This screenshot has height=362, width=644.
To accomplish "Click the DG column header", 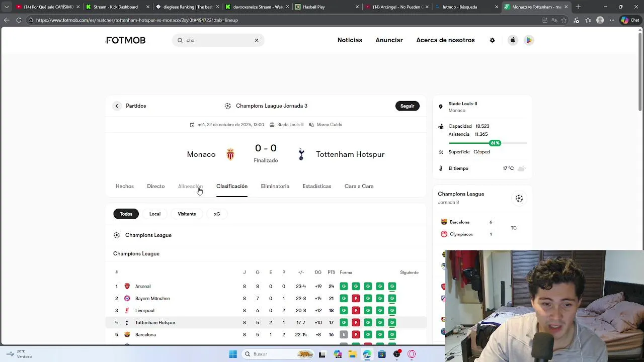I will [318, 273].
